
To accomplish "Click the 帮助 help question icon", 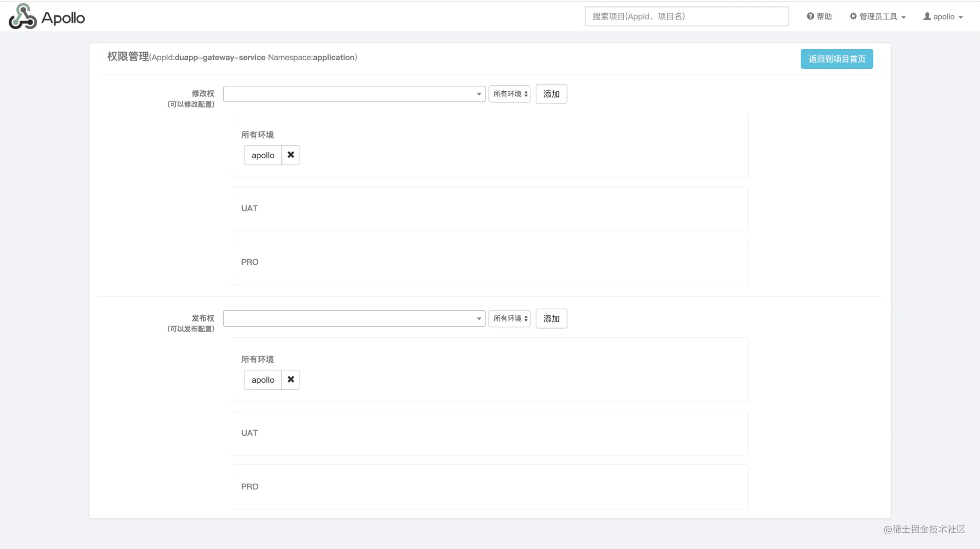I will coord(810,16).
